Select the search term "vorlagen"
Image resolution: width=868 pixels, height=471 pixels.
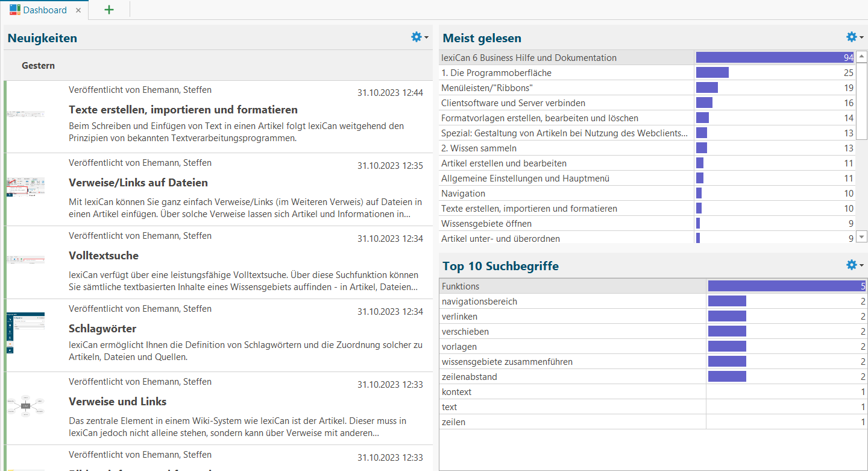pos(653,347)
